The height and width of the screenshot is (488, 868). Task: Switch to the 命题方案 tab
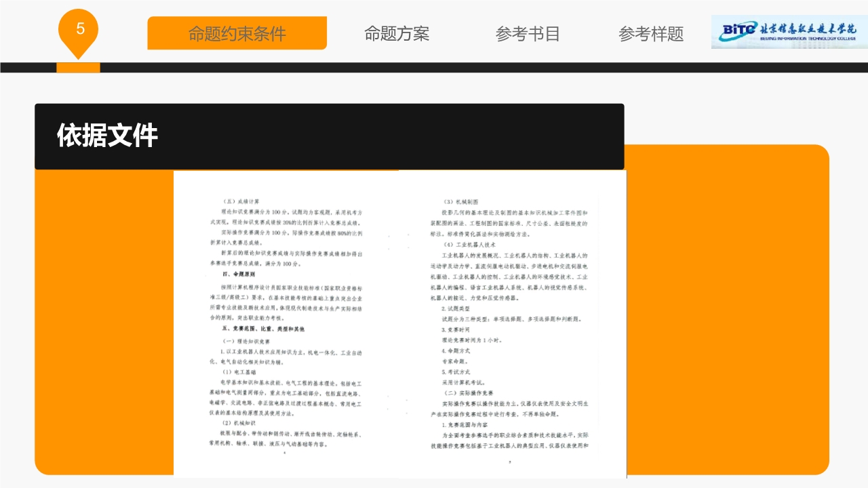397,33
